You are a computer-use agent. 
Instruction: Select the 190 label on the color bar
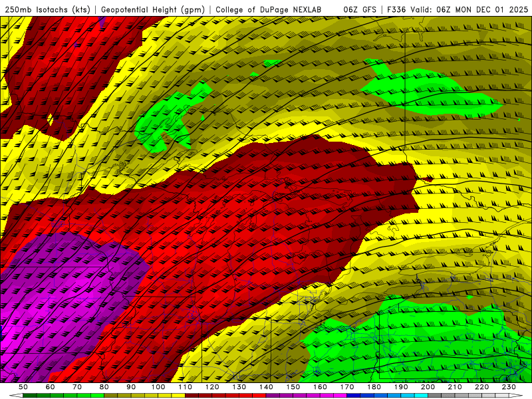401,387
